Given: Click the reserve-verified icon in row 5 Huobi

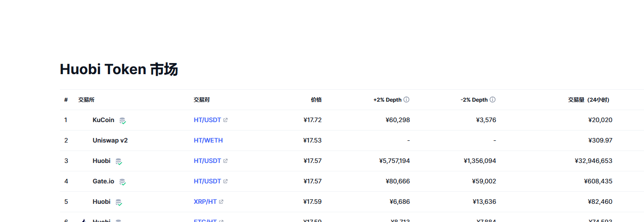Looking at the screenshot, I should [119, 202].
